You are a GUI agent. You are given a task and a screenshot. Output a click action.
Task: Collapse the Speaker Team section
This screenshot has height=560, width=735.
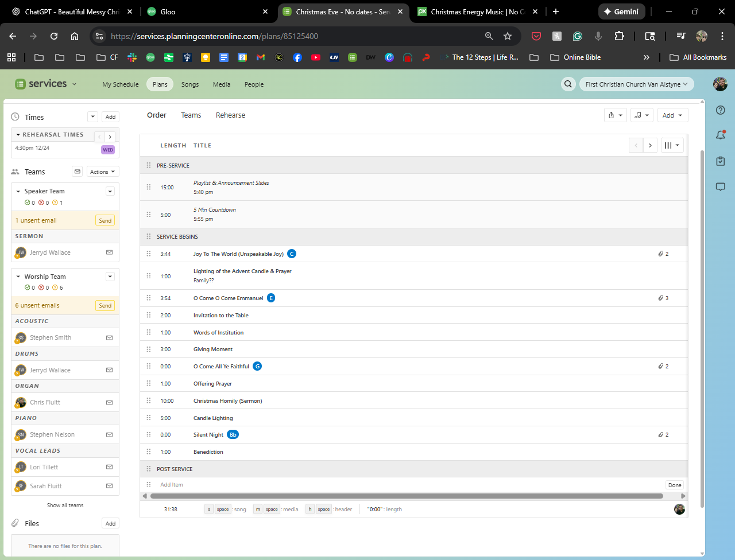(18, 192)
